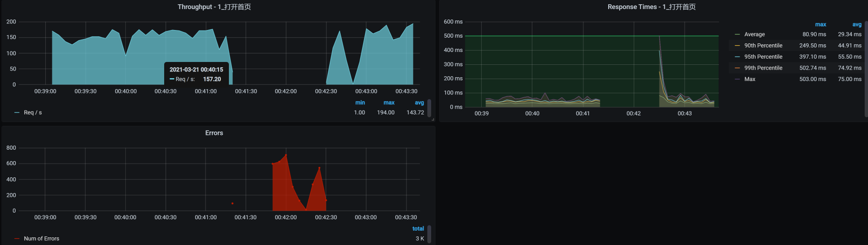This screenshot has width=868, height=245.
Task: Click the Req / s legend color icon
Action: pos(17,113)
